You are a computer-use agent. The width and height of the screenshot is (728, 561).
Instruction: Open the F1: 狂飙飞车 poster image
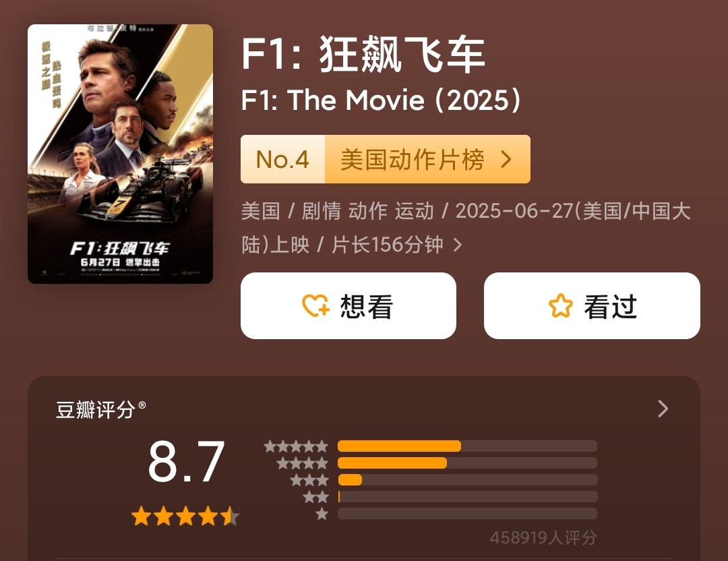(120, 154)
